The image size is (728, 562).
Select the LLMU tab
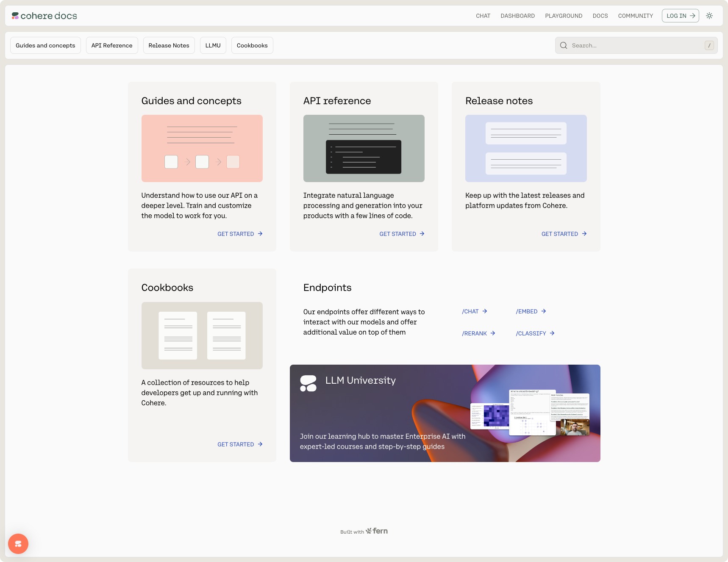213,45
